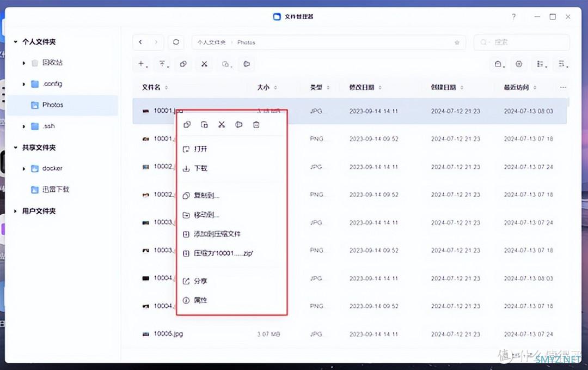Screen dimensions: 588x370
Task: Click the Photos folder icon in the sidebar
Action: (x=35, y=105)
